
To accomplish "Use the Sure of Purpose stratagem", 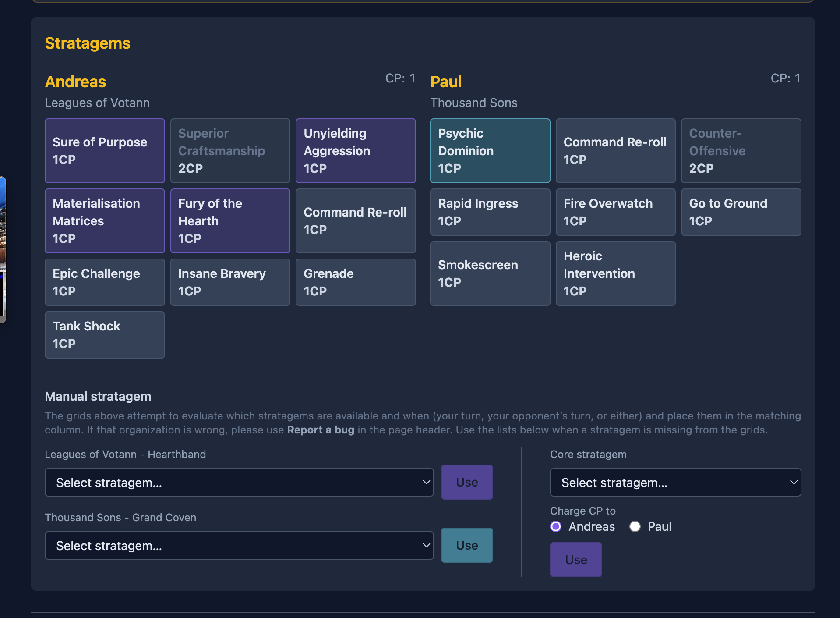I will tap(104, 150).
